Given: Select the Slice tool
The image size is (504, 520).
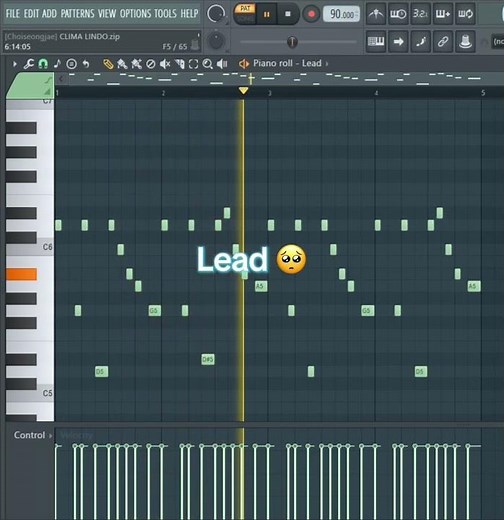Looking at the screenshot, I should pyautogui.click(x=180, y=64).
